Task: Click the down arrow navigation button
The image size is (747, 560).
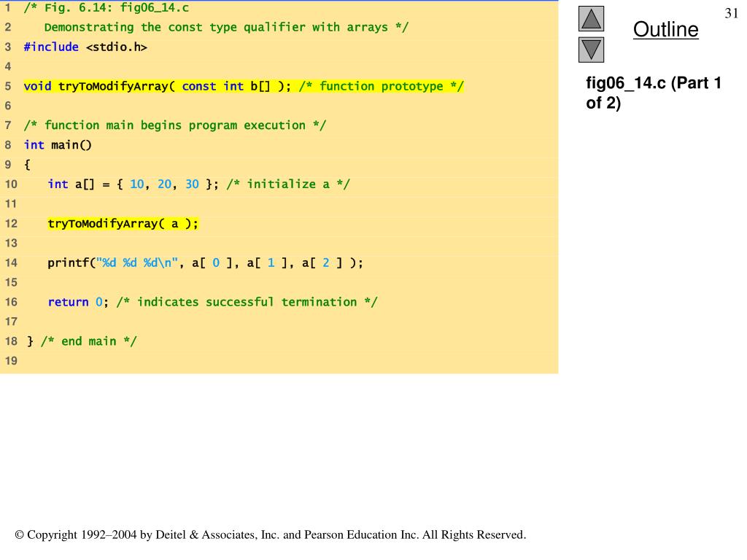Action: click(x=591, y=50)
